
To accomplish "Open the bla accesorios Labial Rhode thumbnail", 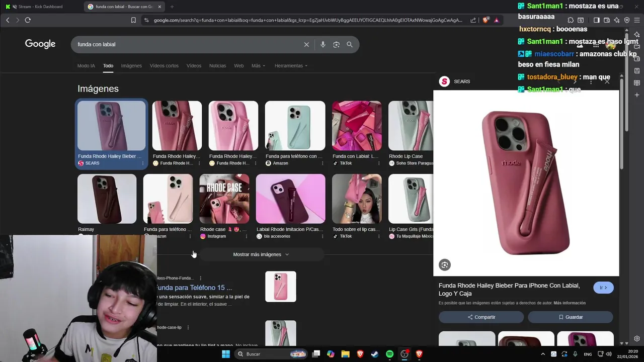I will coord(290,199).
